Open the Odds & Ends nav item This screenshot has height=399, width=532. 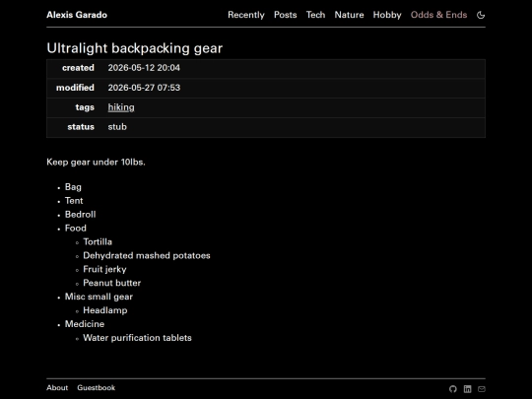[438, 15]
